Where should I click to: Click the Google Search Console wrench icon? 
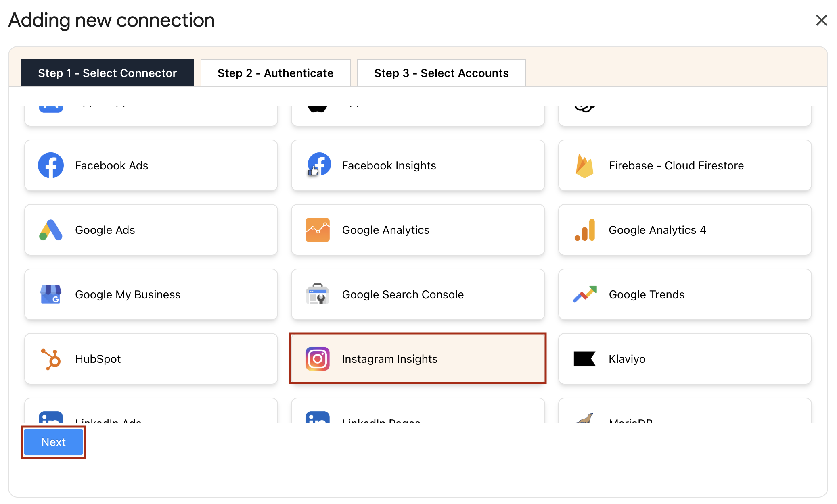pyautogui.click(x=318, y=294)
